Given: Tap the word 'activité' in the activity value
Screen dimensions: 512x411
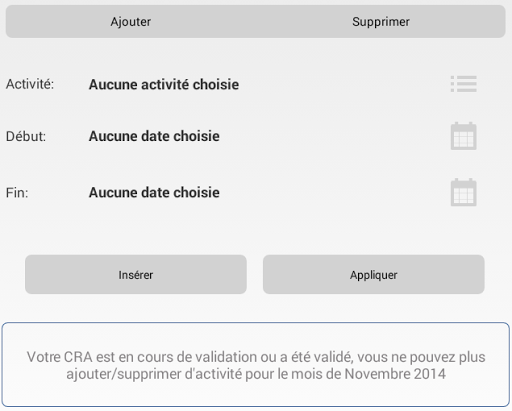Looking at the screenshot, I should pos(165,84).
